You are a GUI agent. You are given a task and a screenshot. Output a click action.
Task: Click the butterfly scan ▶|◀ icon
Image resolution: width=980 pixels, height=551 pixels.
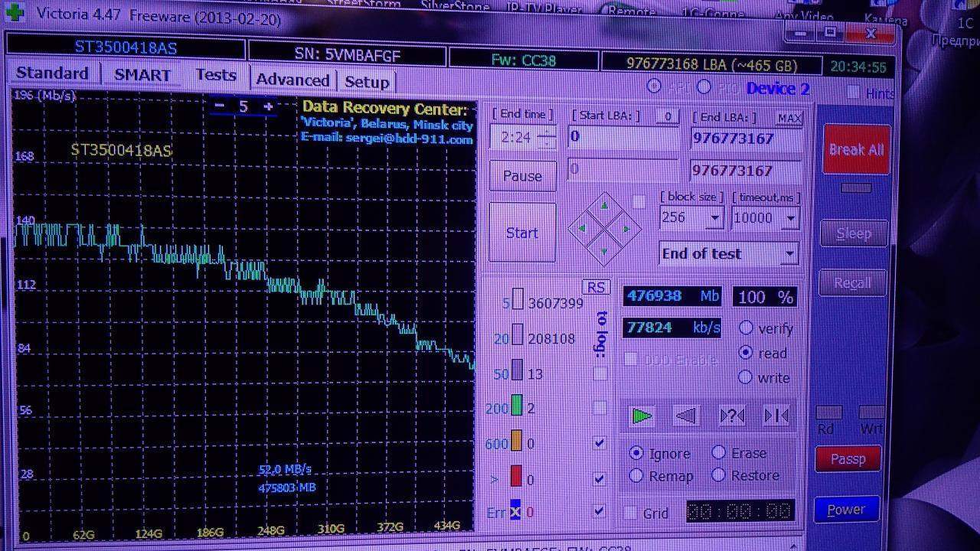click(776, 416)
